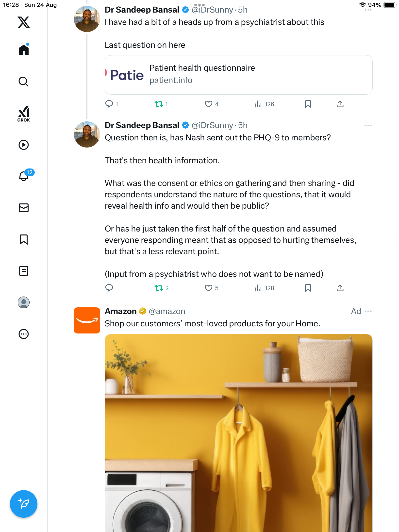The image size is (399, 532).
Task: Bookmark the patient questionnaire tweet
Action: [x=308, y=104]
